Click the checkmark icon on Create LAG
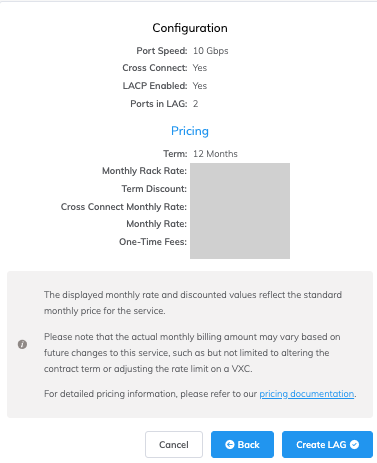The width and height of the screenshot is (377, 463). [x=355, y=444]
